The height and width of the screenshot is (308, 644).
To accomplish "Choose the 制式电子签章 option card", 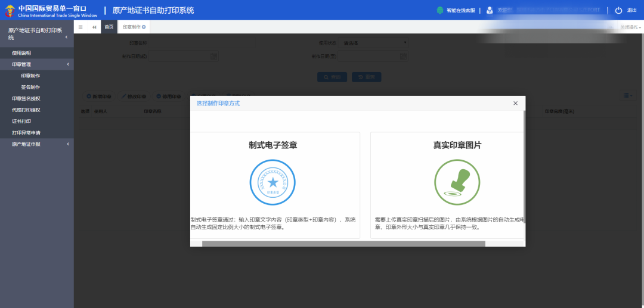I will tap(274, 185).
